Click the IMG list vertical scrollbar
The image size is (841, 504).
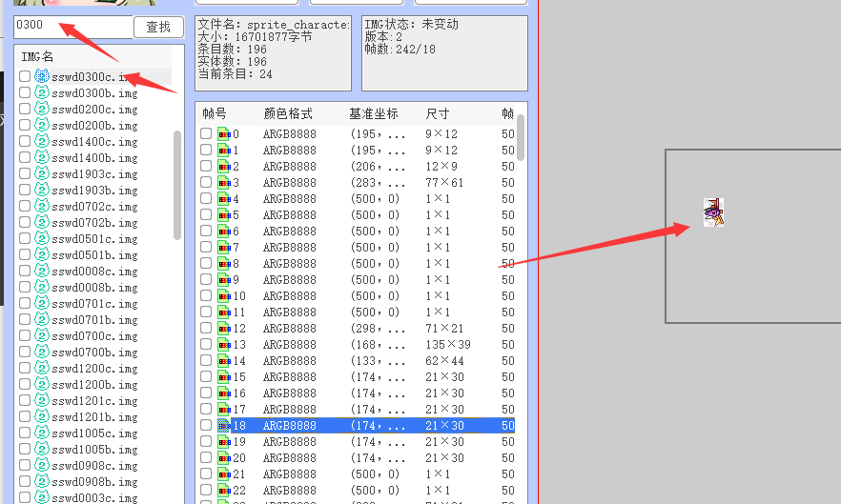tap(177, 185)
